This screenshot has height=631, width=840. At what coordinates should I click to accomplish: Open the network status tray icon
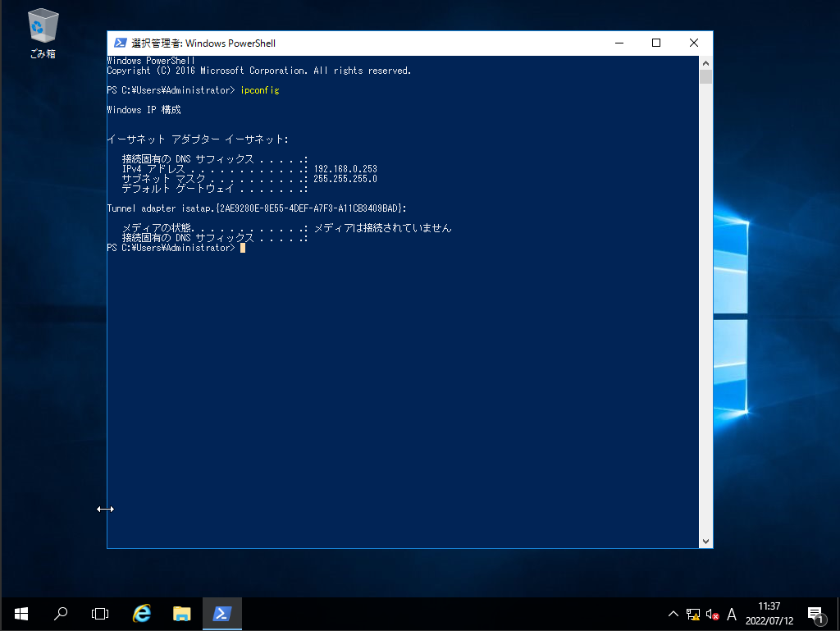click(693, 615)
